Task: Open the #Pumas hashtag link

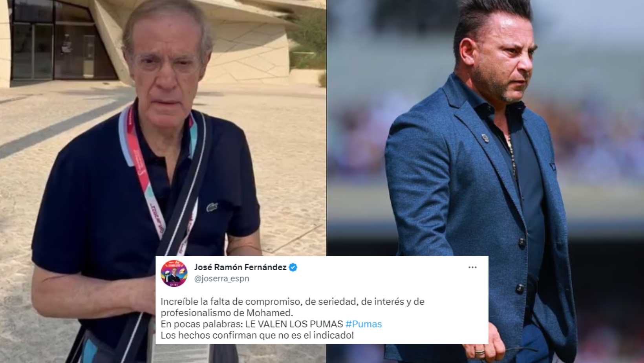Action: 364,324
